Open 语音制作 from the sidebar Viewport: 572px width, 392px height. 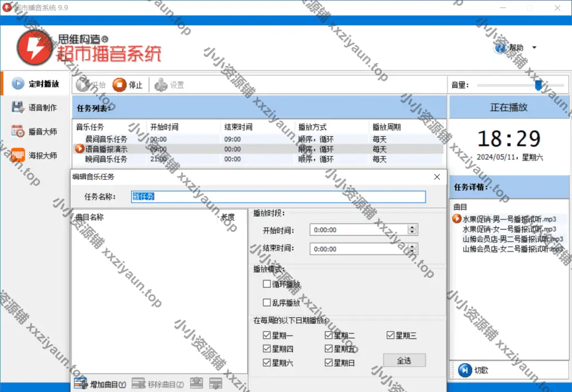point(36,108)
